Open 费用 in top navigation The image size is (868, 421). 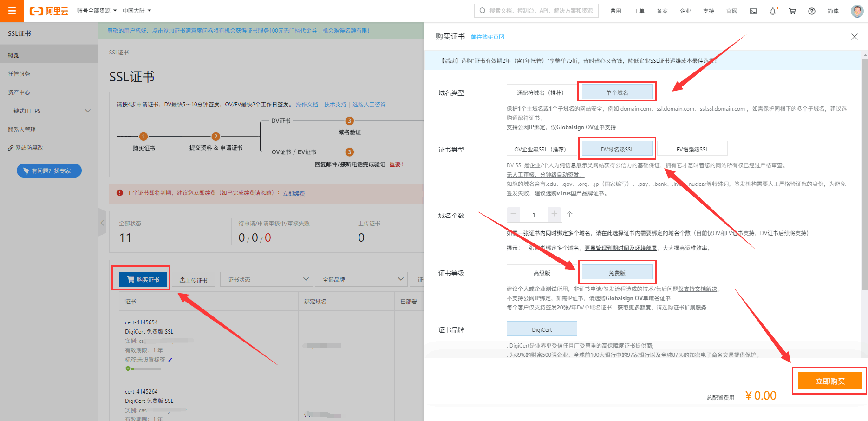(x=616, y=11)
